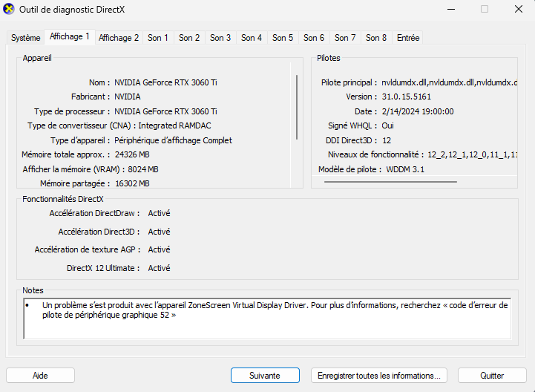535x392 pixels.
Task: Click Accélération Direct3D Activé status
Action: (x=159, y=232)
